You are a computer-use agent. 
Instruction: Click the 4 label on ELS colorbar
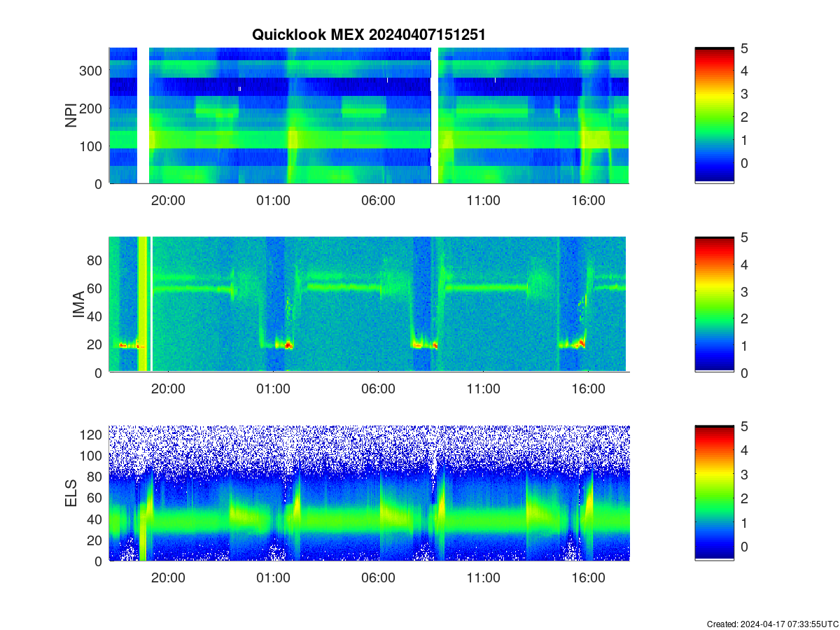[744, 449]
